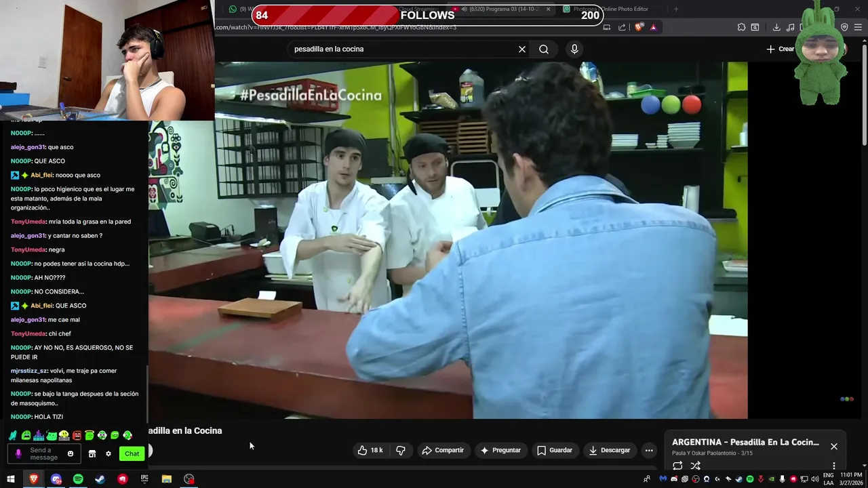Open chat settings gear icon
Viewport: 868px width, 488px height.
click(108, 453)
